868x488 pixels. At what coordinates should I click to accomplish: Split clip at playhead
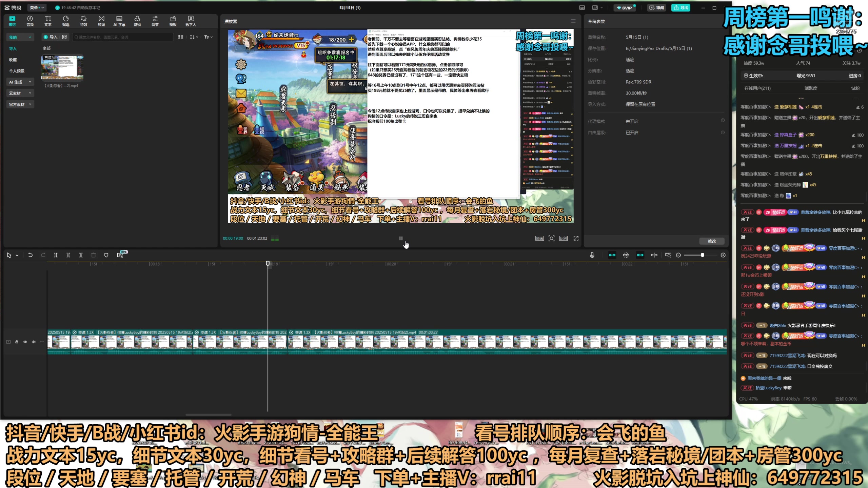(56, 255)
